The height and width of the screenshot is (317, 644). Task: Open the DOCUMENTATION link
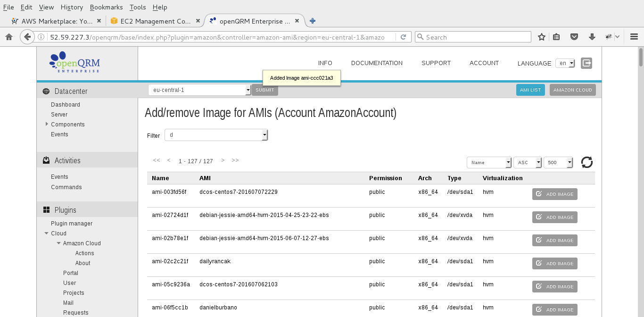377,63
